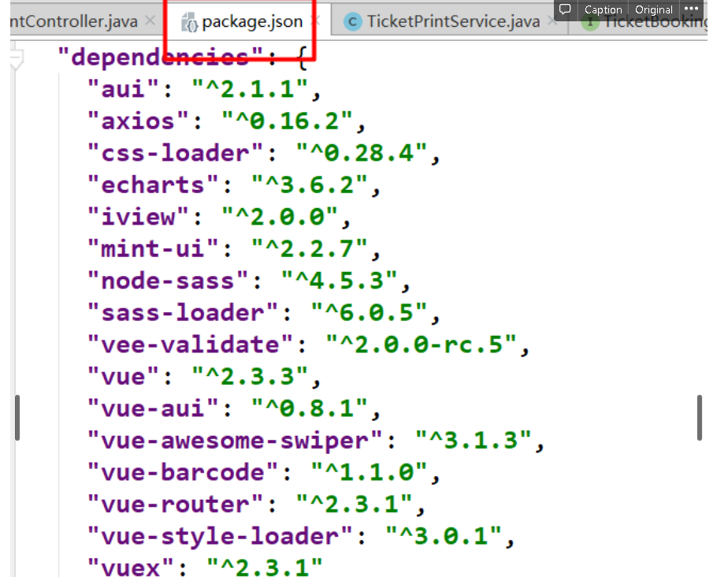Collapse the dependencies block fold marker
728x577 pixels.
(17, 59)
